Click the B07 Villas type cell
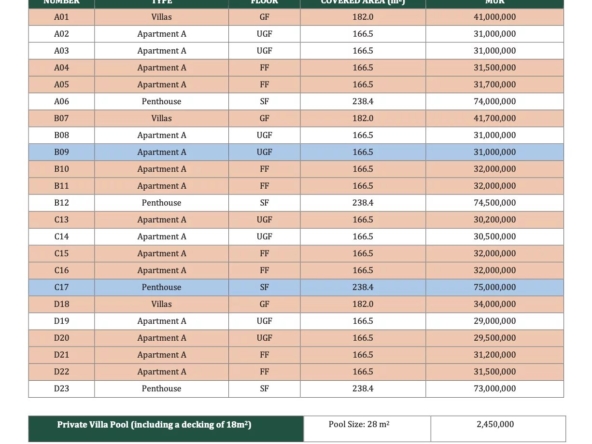The height and width of the screenshot is (444, 592). point(161,118)
